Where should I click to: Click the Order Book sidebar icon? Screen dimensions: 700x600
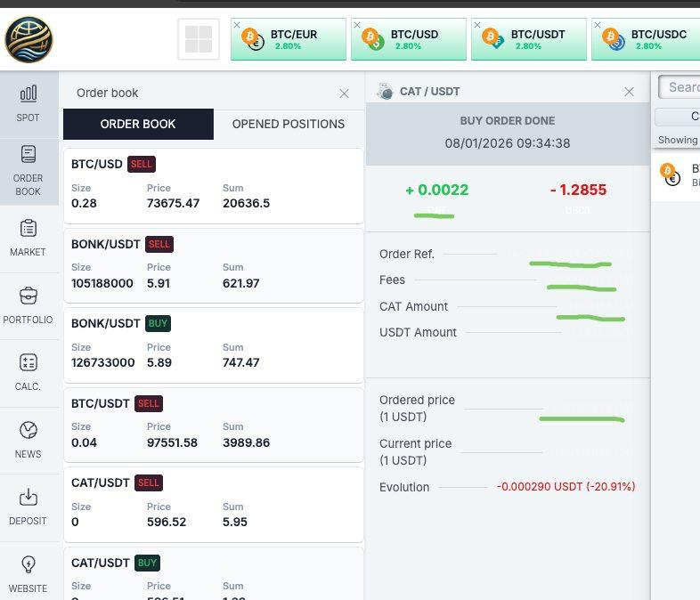coord(28,170)
